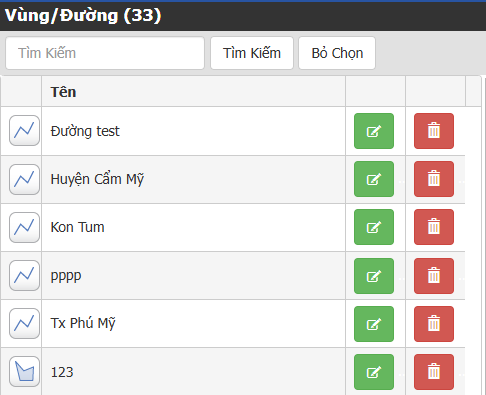Remove the Kon Tum entry
Screen dimensions: 486x395
[434, 227]
